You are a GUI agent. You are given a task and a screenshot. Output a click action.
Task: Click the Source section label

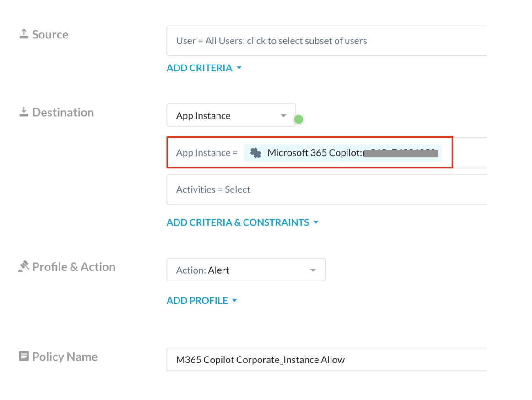tap(50, 34)
